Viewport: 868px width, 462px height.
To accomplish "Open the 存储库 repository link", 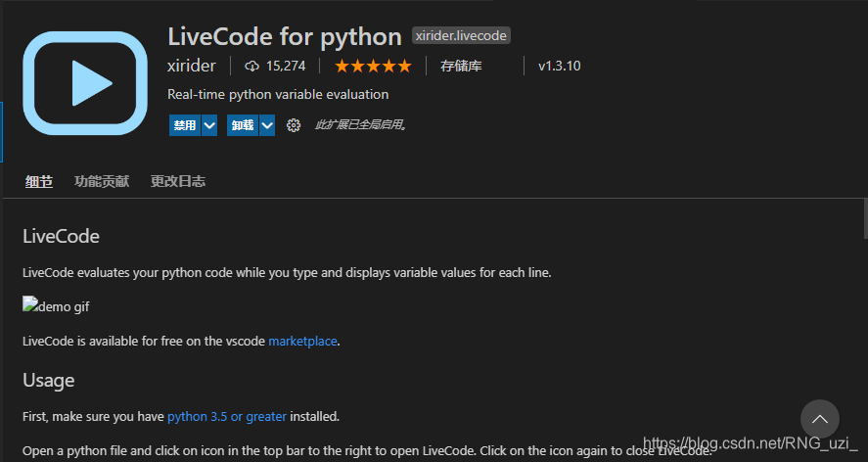I will tap(461, 67).
